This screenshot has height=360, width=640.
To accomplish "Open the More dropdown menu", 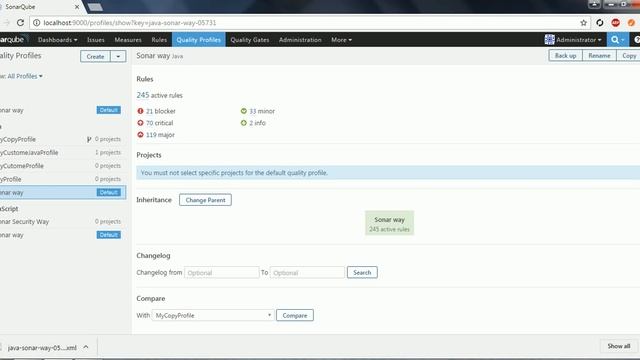I will pos(342,40).
